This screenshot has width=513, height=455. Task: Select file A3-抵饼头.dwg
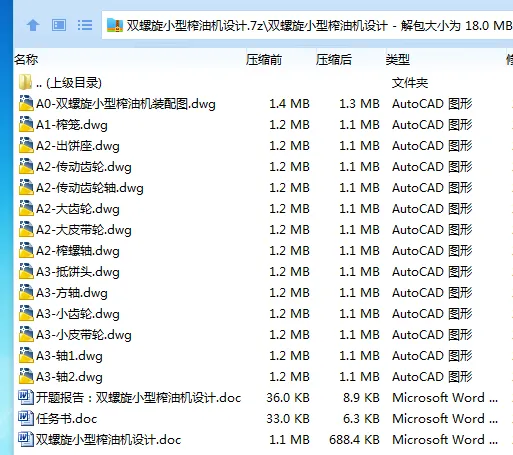tap(78, 272)
